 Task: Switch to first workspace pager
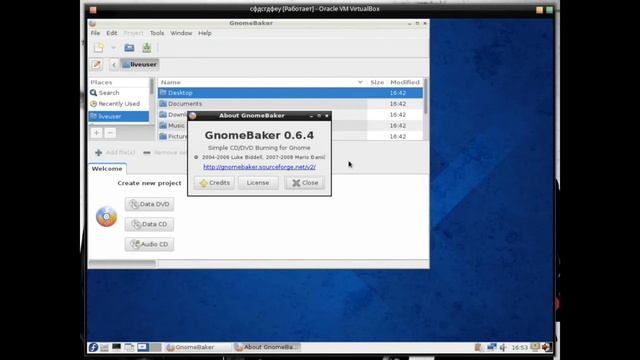142,347
